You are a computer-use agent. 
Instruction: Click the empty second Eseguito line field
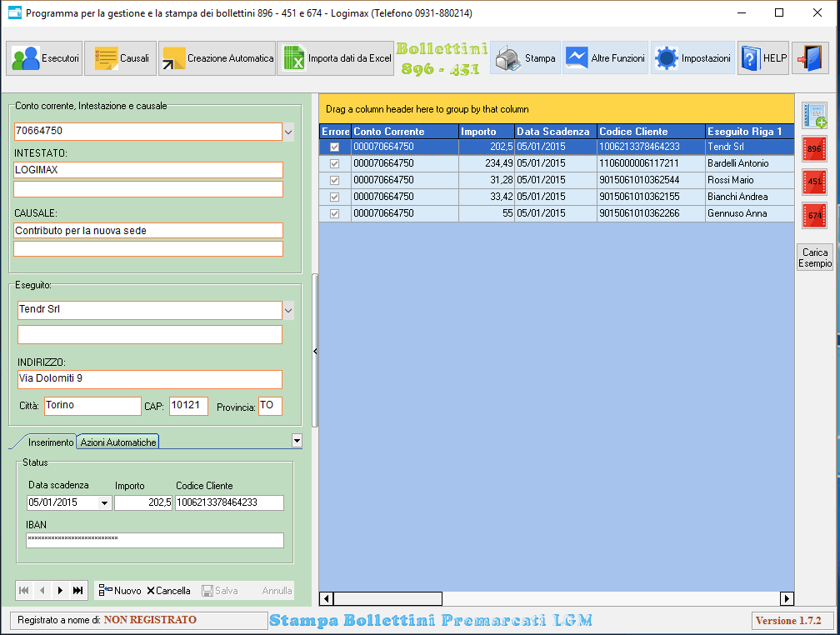point(150,334)
